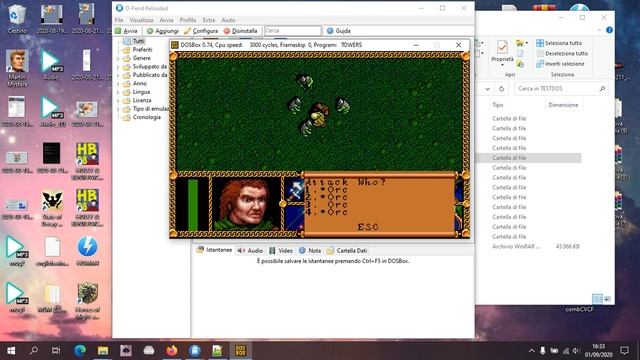Image resolution: width=640 pixels, height=360 pixels.
Task: Sort by the Tipo column header
Action: [498, 105]
